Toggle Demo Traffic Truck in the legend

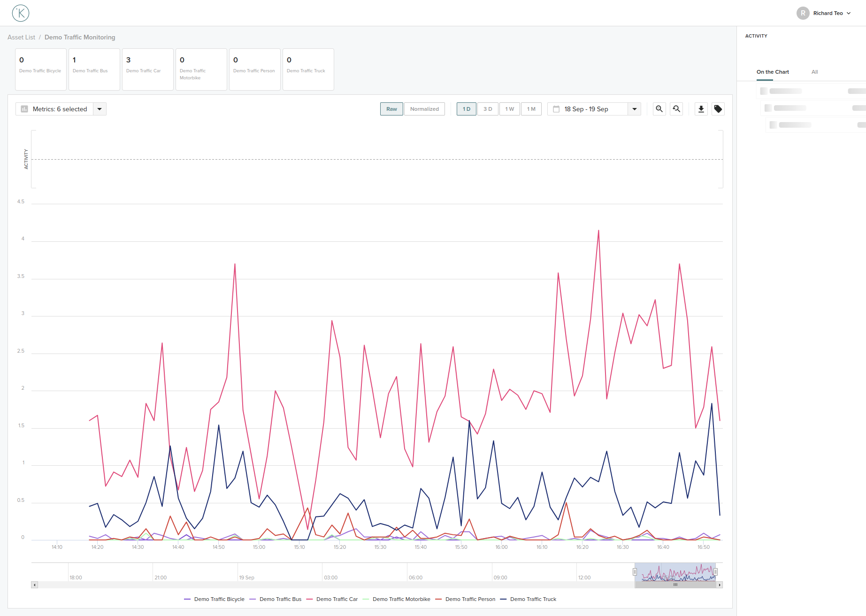[533, 599]
